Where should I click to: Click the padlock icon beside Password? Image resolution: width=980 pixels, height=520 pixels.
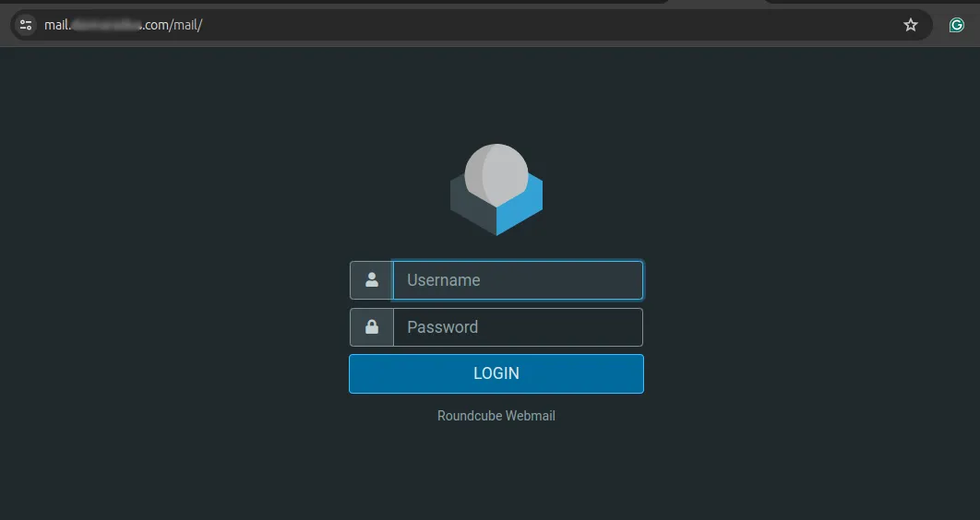[372, 327]
